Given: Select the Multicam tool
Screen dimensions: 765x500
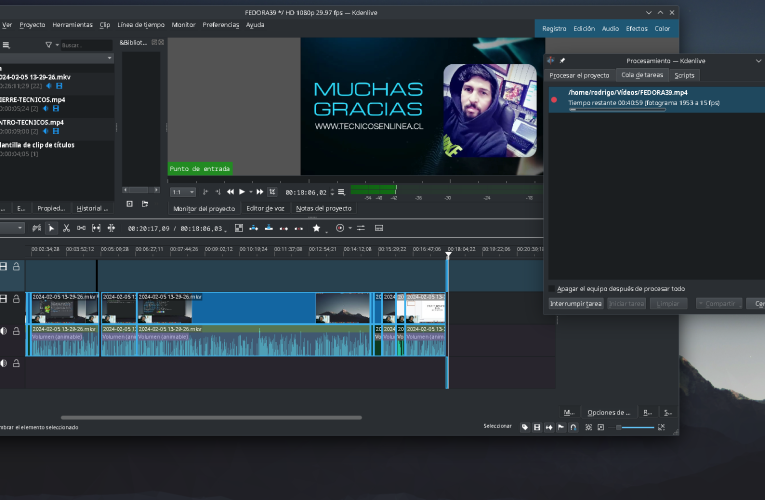Looking at the screenshot, I should click(x=111, y=228).
